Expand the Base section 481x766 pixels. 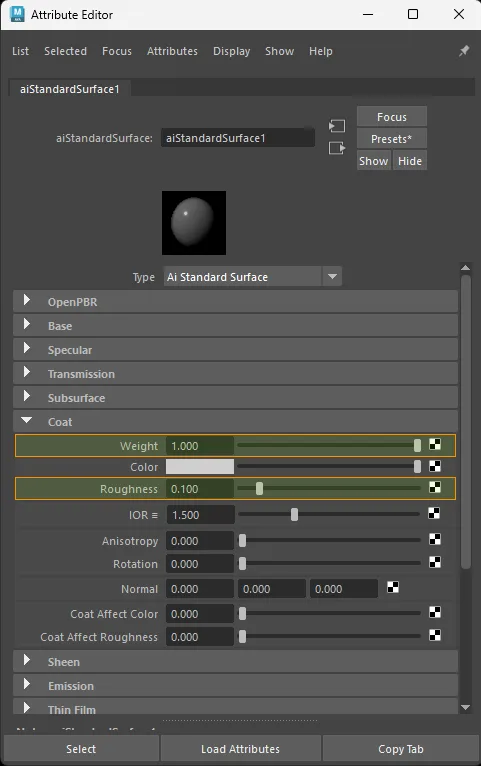pos(27,324)
